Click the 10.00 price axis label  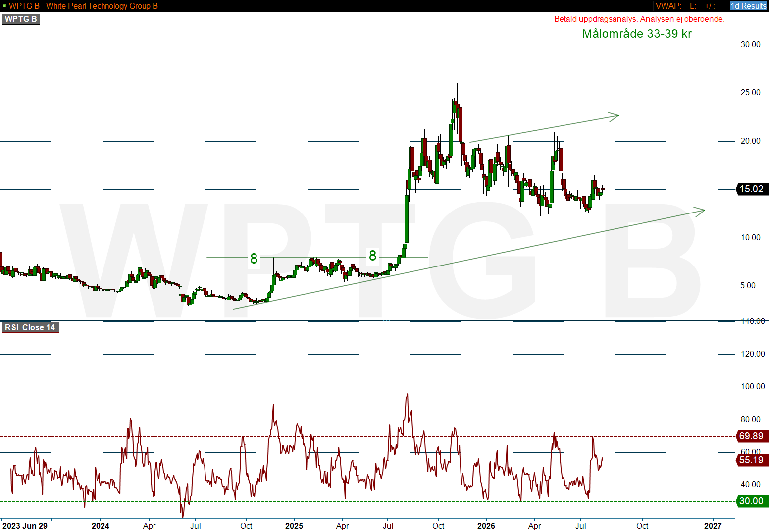point(750,238)
